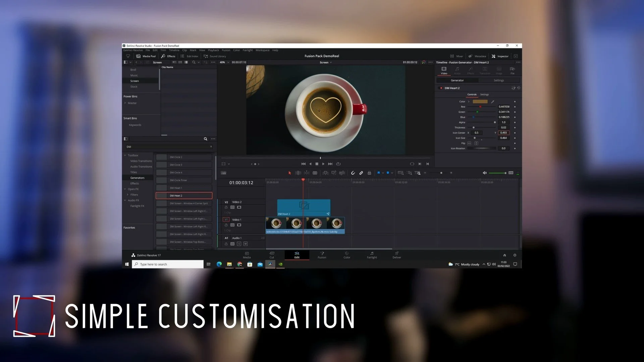The height and width of the screenshot is (362, 644).
Task: Open the Fusion menu in menu bar
Action: [226, 50]
